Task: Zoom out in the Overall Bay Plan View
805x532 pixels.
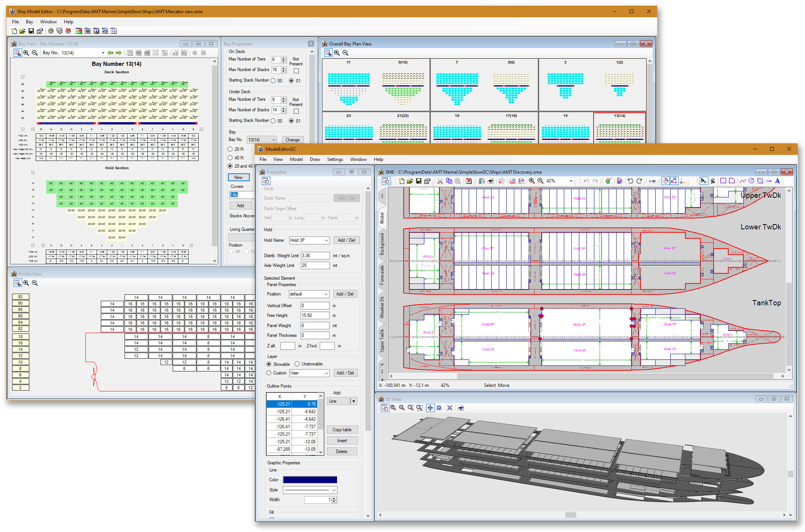Action: point(345,53)
